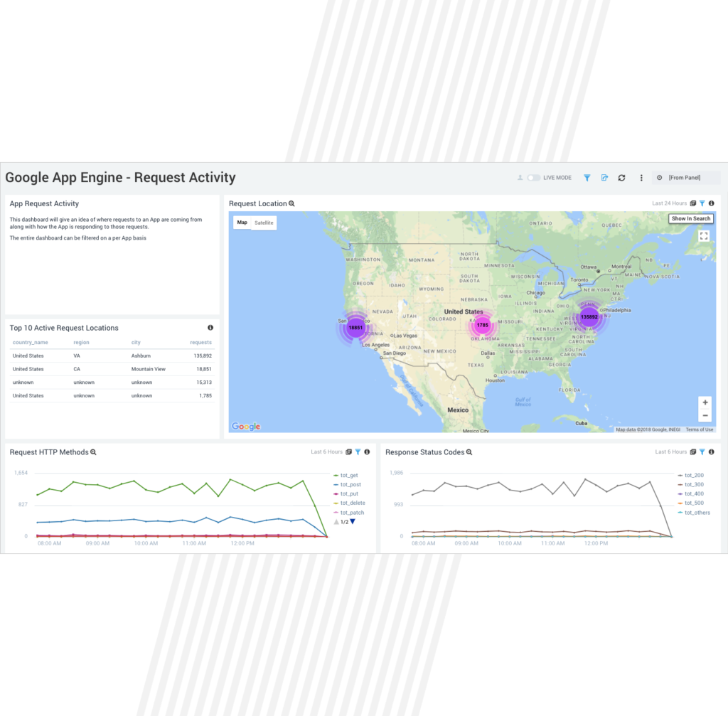Open queries icon in Response Status Codes panel
This screenshot has width=728, height=716.
point(692,451)
